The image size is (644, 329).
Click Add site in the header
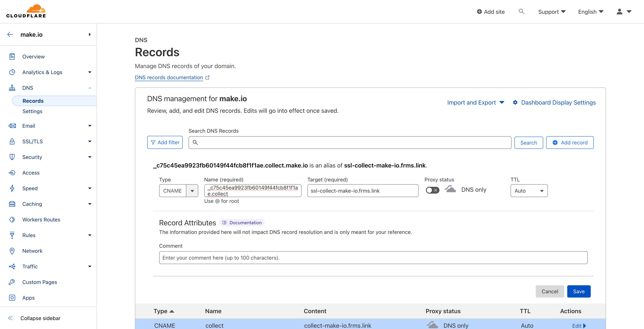(x=491, y=12)
